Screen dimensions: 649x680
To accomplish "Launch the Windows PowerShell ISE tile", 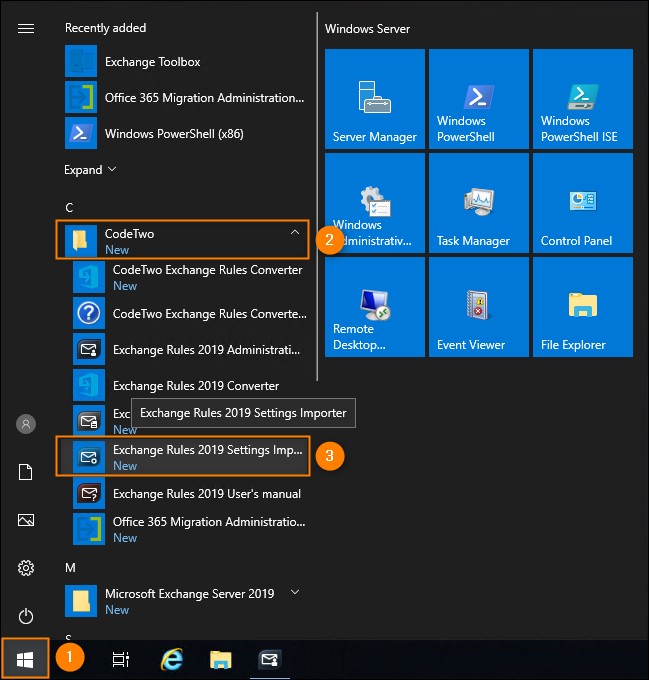I will pos(583,99).
